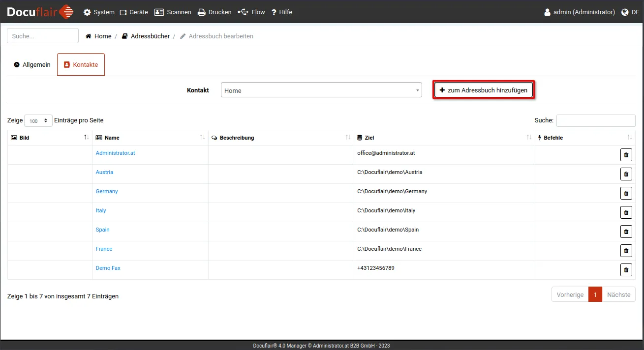Switch to the Allgemein tab

pos(32,64)
